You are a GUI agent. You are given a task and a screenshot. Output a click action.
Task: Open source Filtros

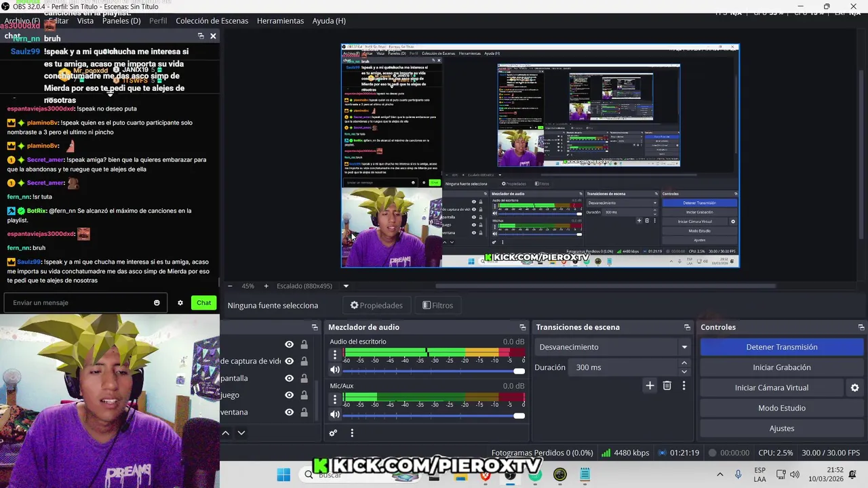point(438,306)
